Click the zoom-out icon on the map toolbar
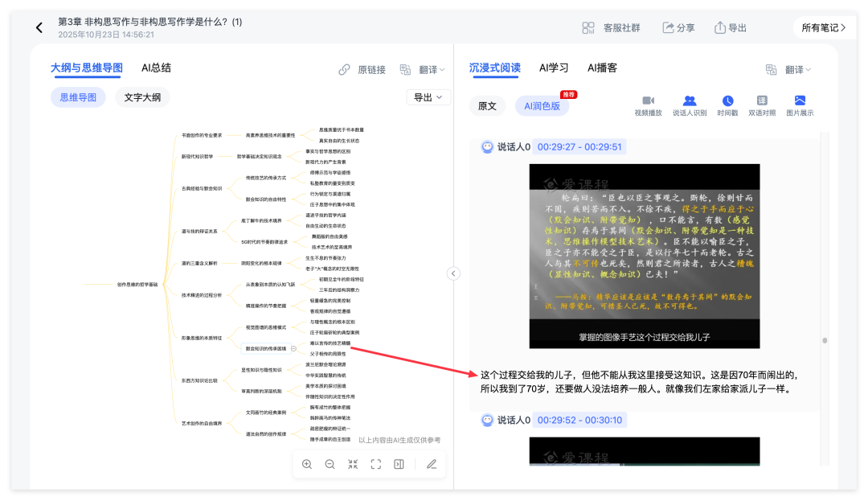The image size is (868, 501). (x=330, y=464)
